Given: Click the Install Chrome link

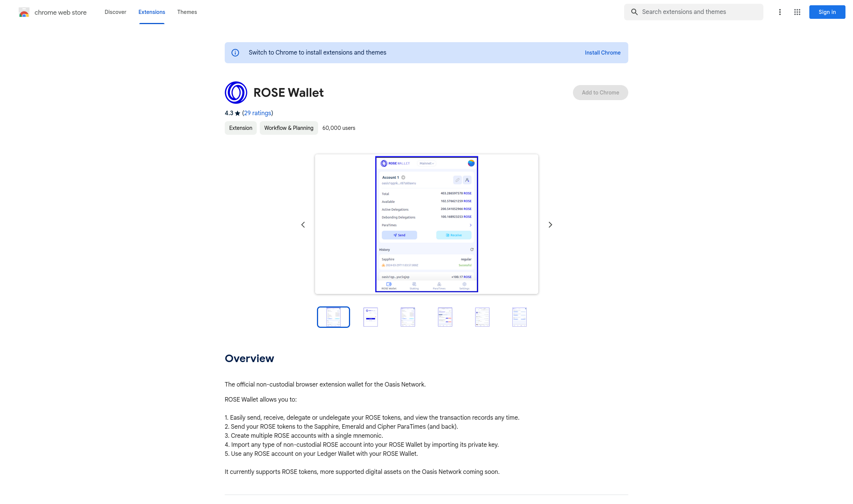Looking at the screenshot, I should click(x=602, y=53).
